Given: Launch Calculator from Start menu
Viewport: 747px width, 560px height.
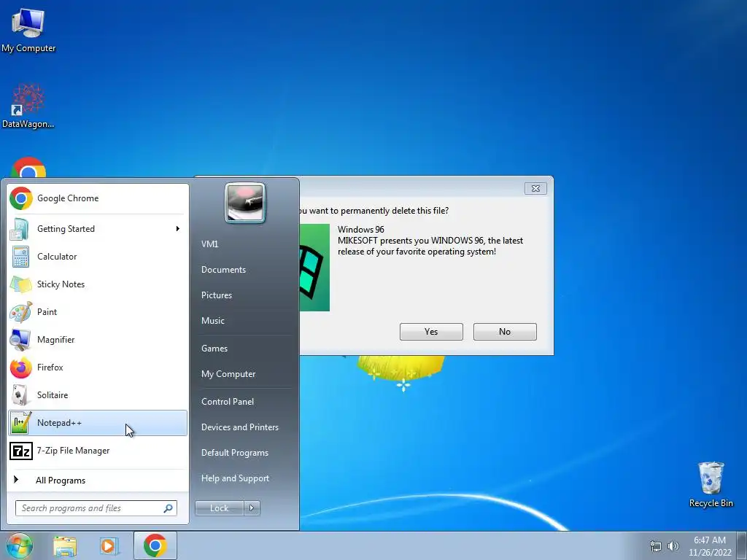Looking at the screenshot, I should pos(98,257).
